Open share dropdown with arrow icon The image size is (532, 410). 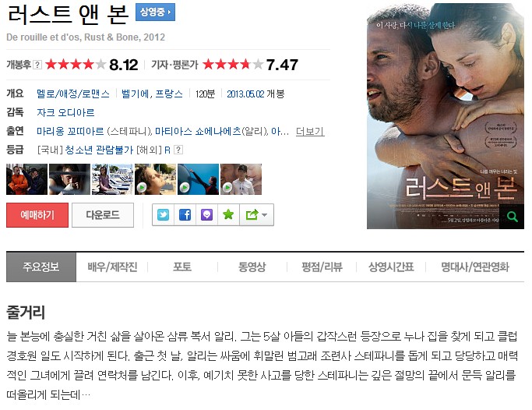point(256,215)
